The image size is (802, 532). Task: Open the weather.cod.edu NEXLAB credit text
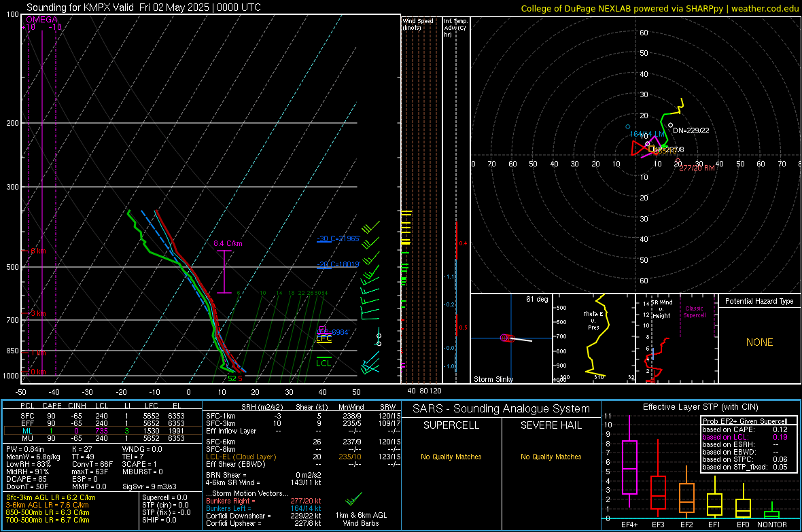(659, 8)
